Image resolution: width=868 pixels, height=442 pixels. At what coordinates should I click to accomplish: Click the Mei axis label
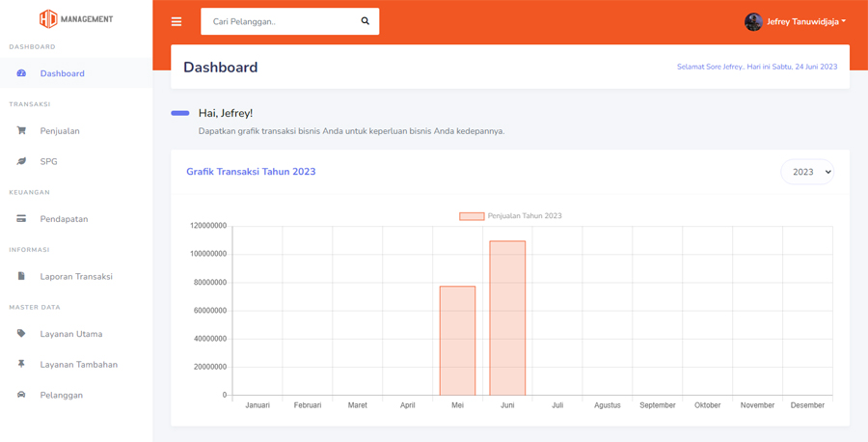point(457,405)
